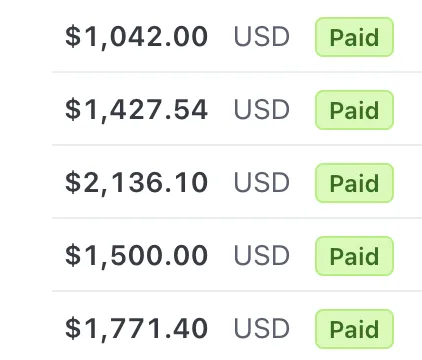The image size is (422, 360).
Task: Click the dollar sign of $2,136.10
Action: tap(73, 182)
